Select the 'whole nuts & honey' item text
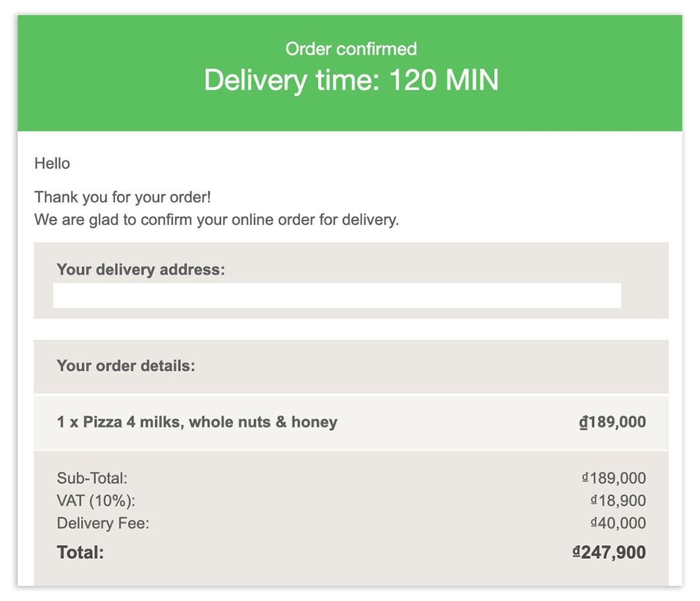This screenshot has width=700, height=601. point(262,422)
